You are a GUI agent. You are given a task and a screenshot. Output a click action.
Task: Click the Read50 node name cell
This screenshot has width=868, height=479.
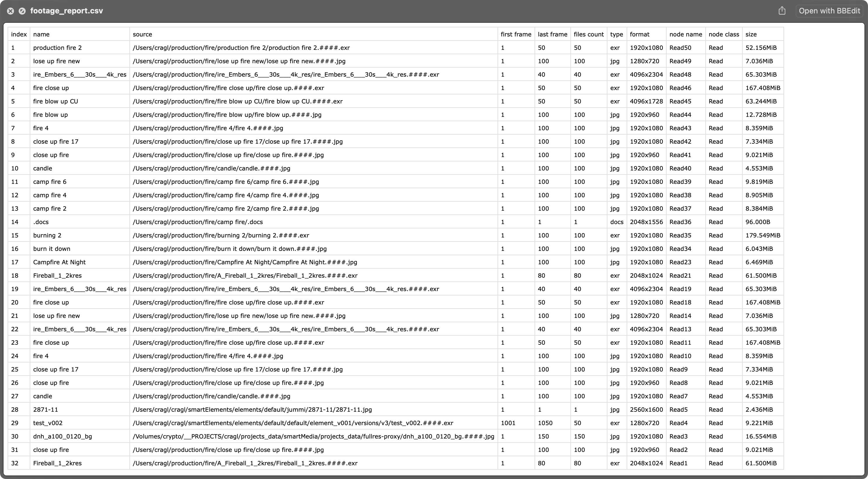pyautogui.click(x=680, y=47)
